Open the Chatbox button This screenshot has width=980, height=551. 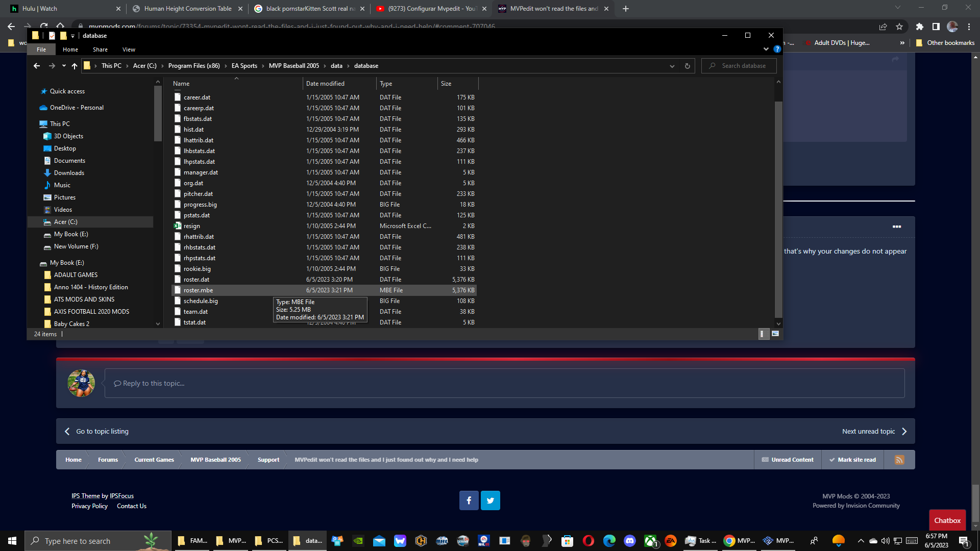click(947, 520)
